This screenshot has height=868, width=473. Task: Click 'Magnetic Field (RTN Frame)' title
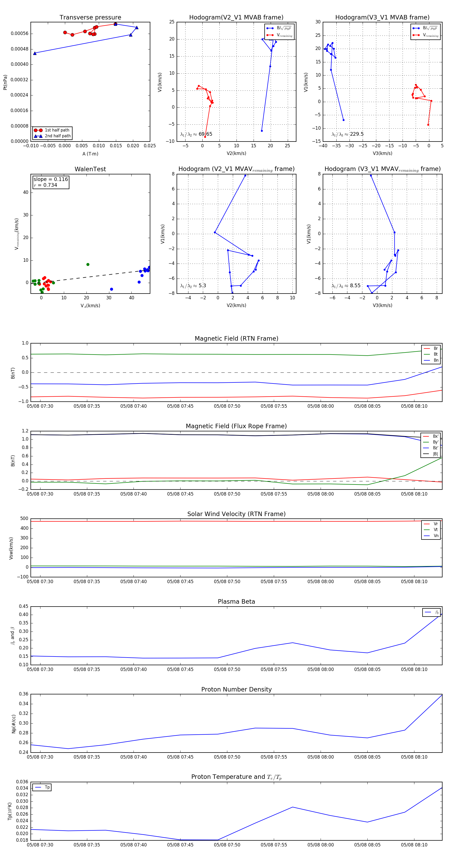tap(236, 339)
